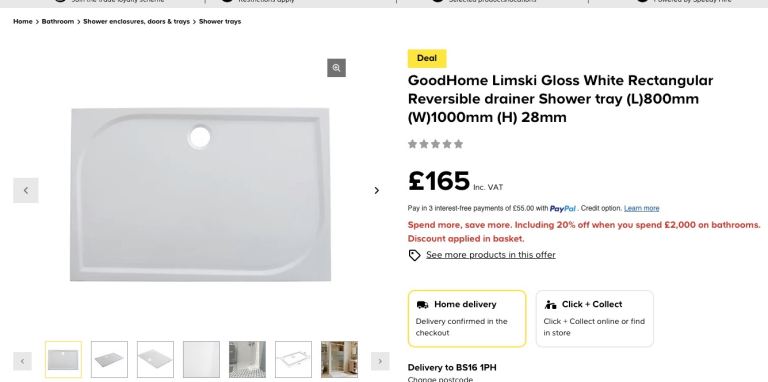Click the Click + Collect person icon
768x382 pixels.
pos(551,305)
